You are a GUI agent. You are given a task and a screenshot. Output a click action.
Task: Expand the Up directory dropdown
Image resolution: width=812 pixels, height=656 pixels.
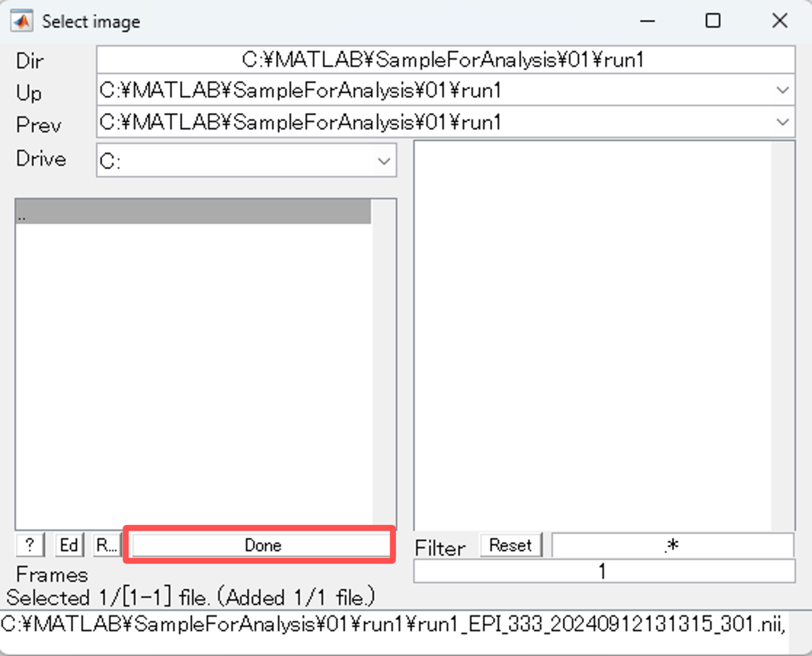(783, 90)
